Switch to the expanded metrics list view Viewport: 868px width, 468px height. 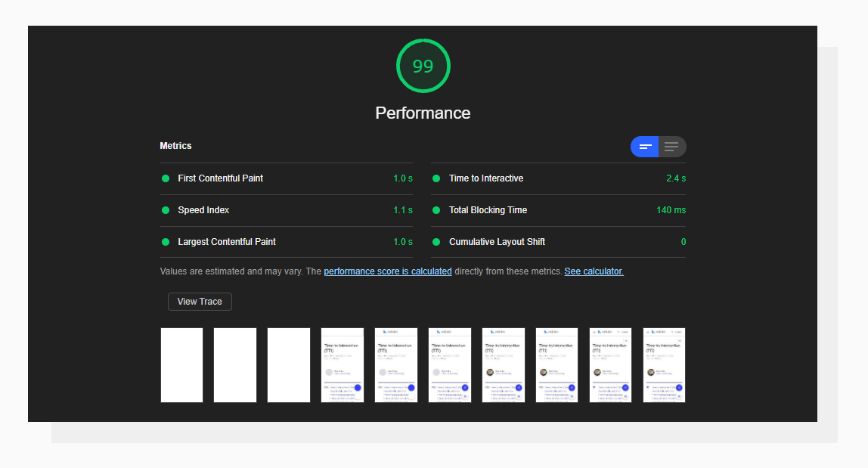671,147
